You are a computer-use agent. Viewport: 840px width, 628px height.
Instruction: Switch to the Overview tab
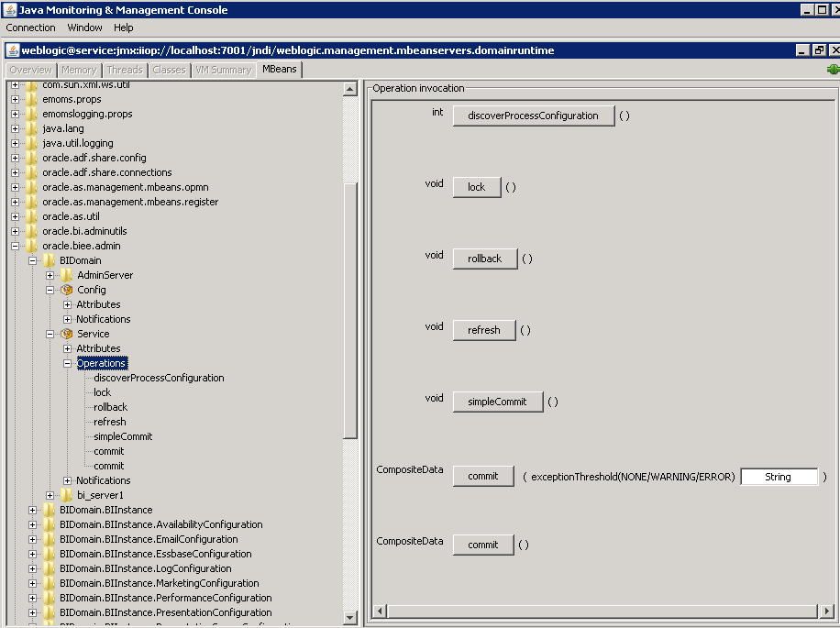pyautogui.click(x=30, y=71)
